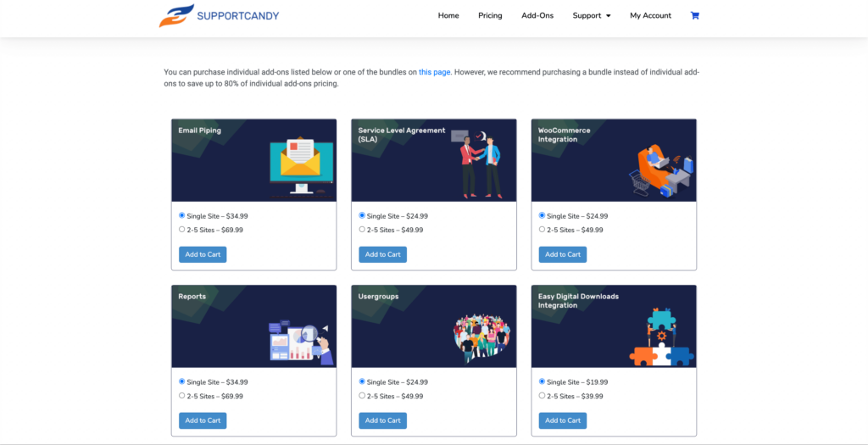Add Easy Digital Downloads Integration to cart
868x445 pixels.
pos(563,420)
